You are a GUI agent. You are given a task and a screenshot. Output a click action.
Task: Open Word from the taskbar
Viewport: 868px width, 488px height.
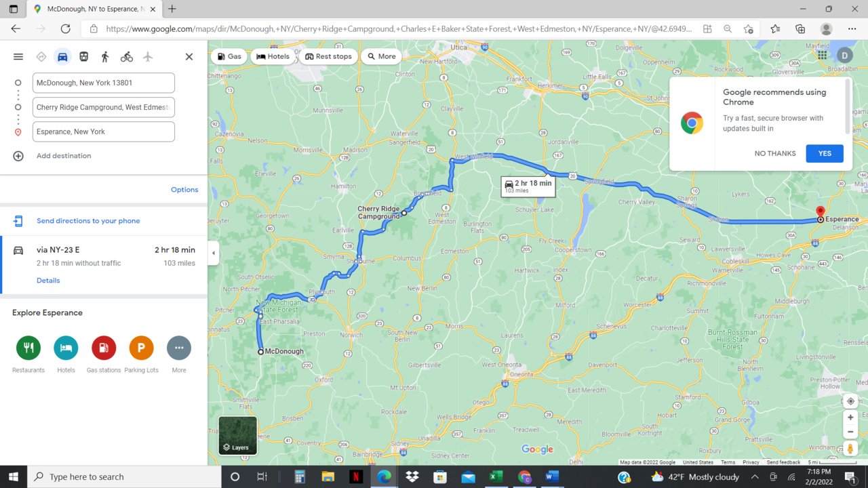pos(551,476)
